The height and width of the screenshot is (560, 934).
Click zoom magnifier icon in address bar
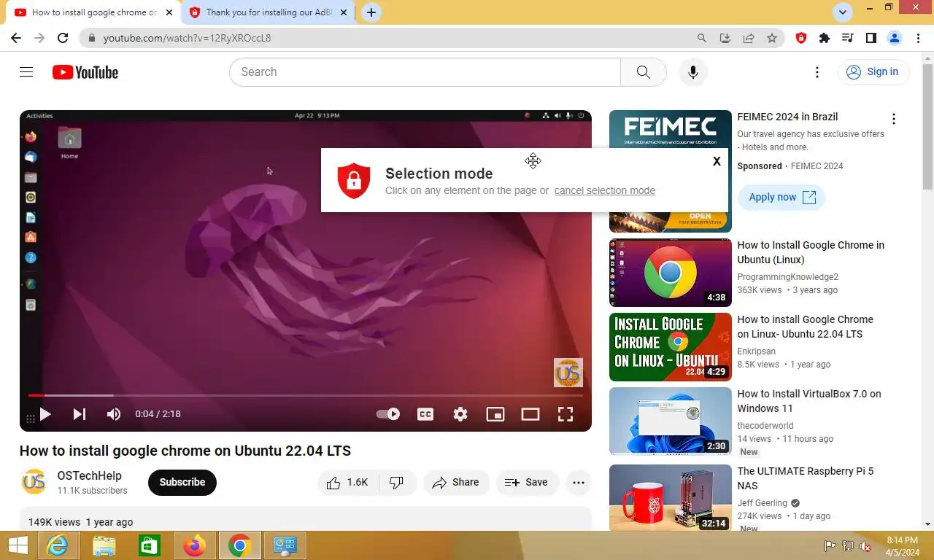click(x=702, y=38)
